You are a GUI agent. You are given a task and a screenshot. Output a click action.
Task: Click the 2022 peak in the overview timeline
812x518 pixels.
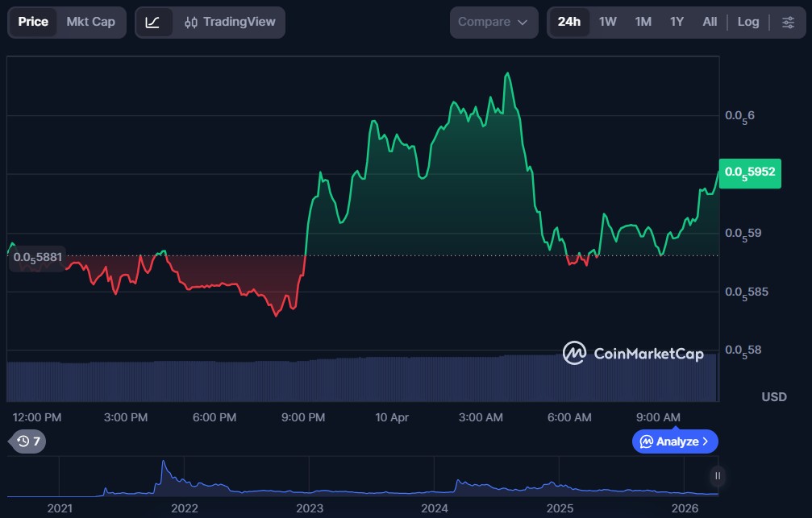[163, 465]
